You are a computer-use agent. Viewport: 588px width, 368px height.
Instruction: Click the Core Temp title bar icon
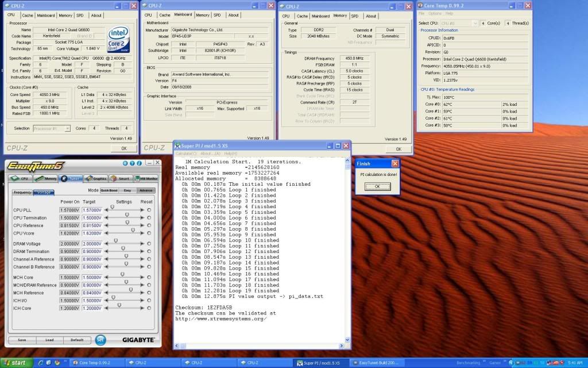pyautogui.click(x=420, y=6)
